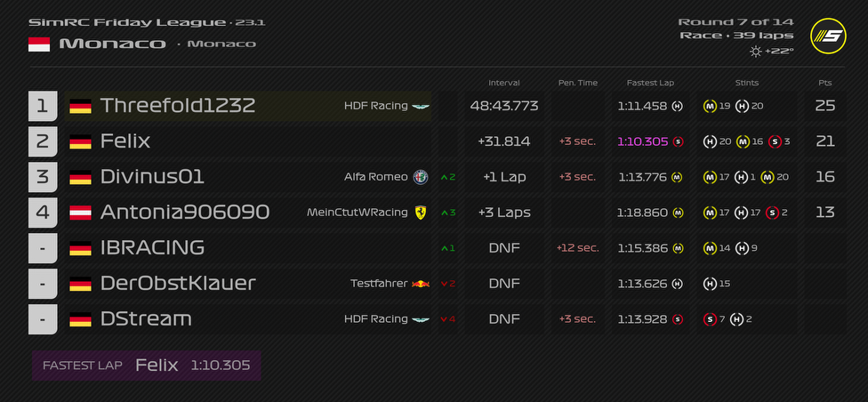Viewport: 868px width, 402px height.
Task: Click the Red Bull logo beside Testfahrer
Action: click(x=420, y=284)
